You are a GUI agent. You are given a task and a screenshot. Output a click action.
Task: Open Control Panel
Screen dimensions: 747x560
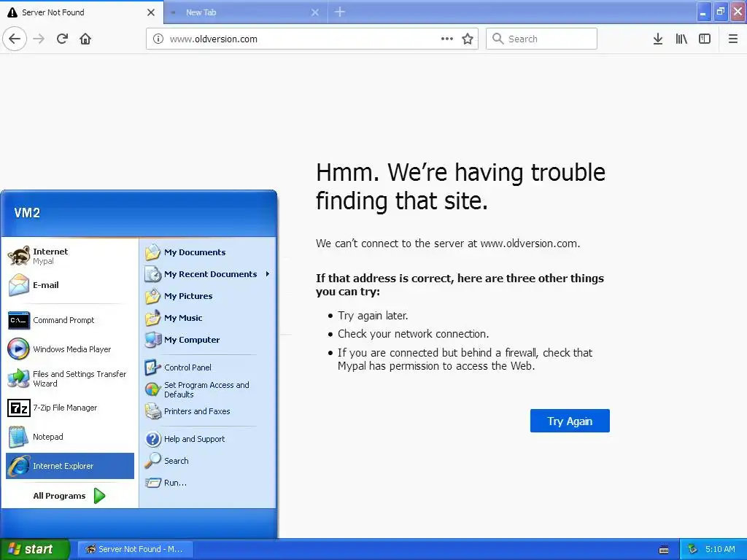tap(207, 367)
